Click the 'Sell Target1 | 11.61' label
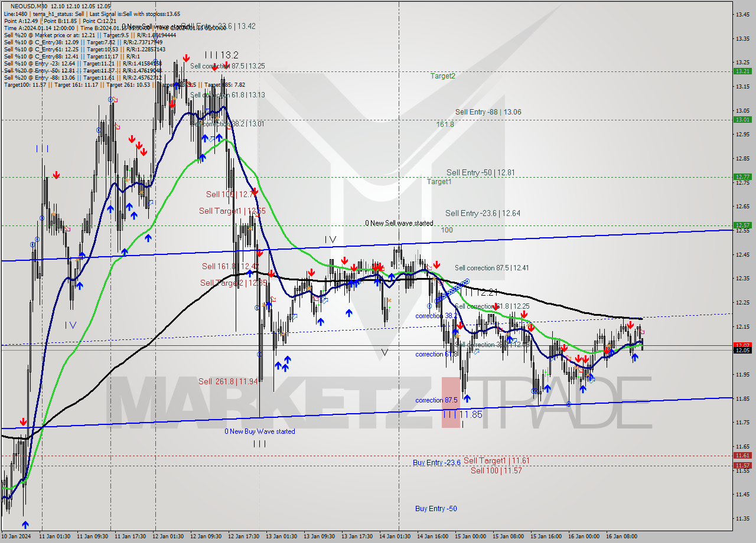This screenshot has width=756, height=543. (496, 460)
